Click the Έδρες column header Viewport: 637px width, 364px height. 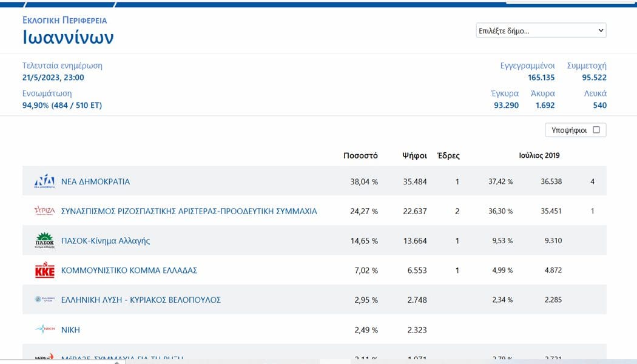(x=448, y=155)
